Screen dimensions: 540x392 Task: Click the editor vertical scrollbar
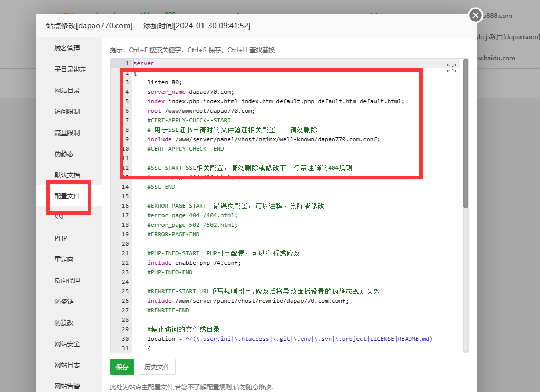coord(466,133)
